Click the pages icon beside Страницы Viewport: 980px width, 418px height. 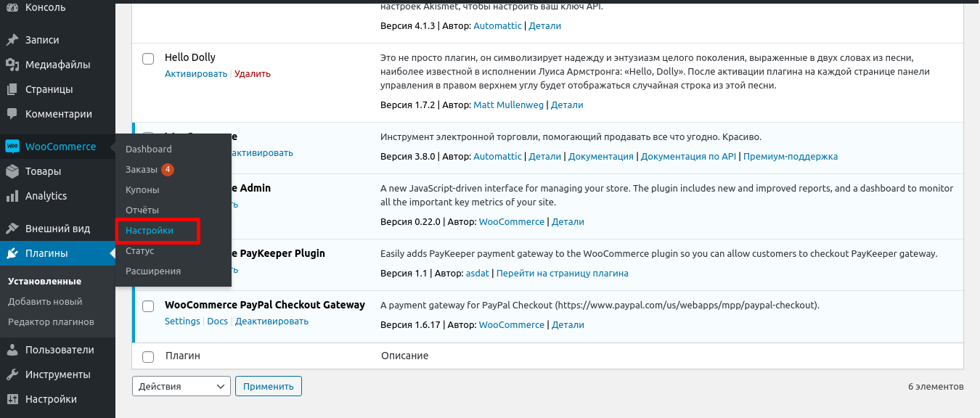coord(12,89)
